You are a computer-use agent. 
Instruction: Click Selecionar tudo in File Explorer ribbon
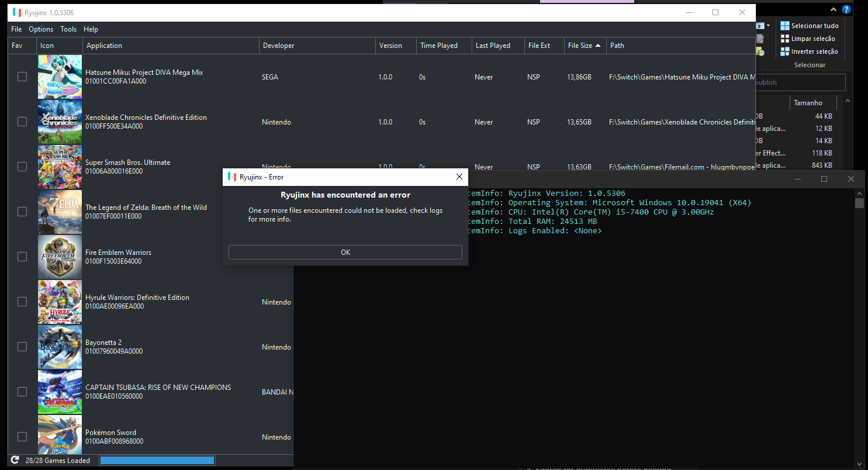coord(810,26)
